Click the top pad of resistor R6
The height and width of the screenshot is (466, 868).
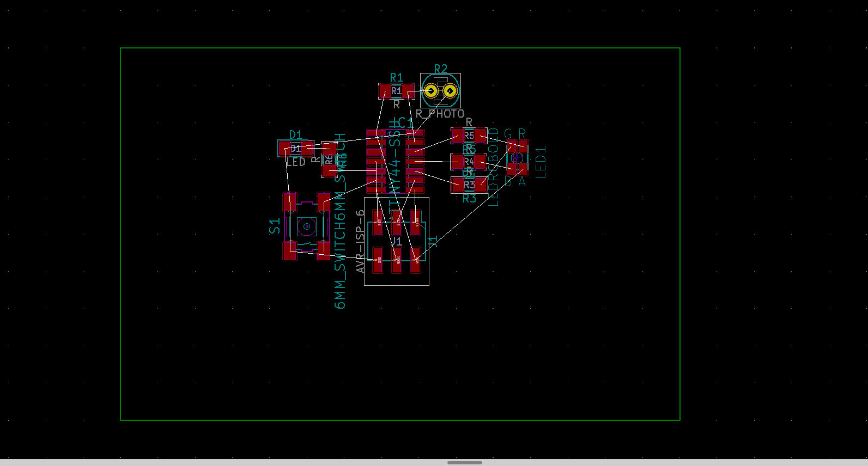coord(329,148)
